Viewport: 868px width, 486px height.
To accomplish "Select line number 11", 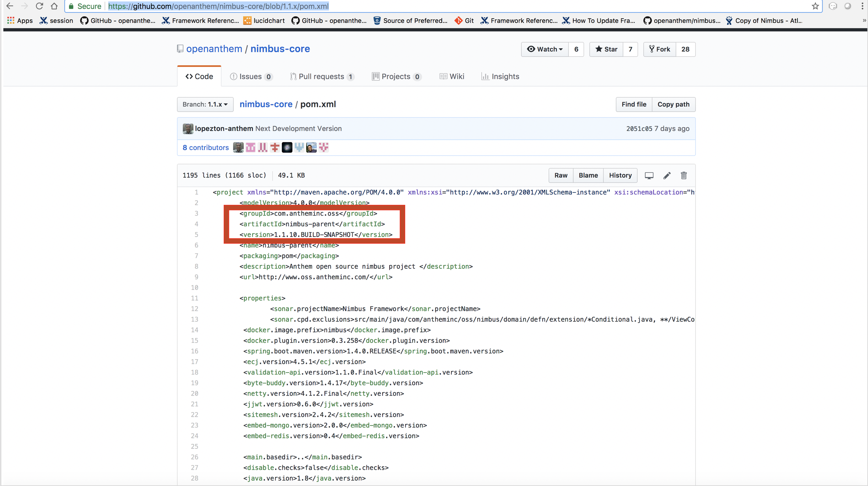I will click(x=195, y=299).
